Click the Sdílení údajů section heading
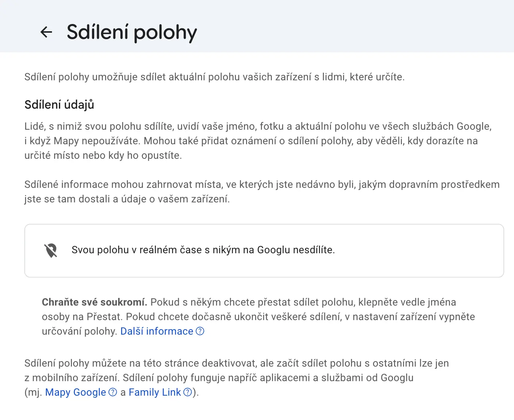This screenshot has width=514, height=420. (59, 105)
